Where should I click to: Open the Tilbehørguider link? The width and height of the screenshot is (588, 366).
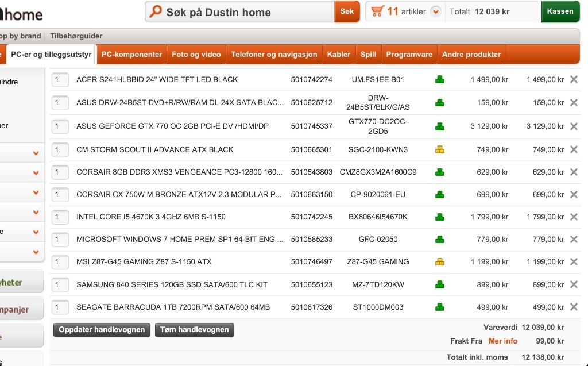click(x=76, y=36)
